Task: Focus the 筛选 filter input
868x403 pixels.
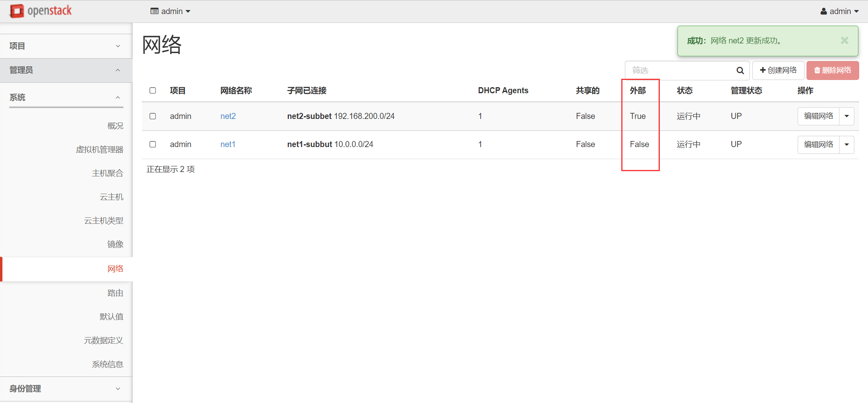Action: [x=681, y=70]
